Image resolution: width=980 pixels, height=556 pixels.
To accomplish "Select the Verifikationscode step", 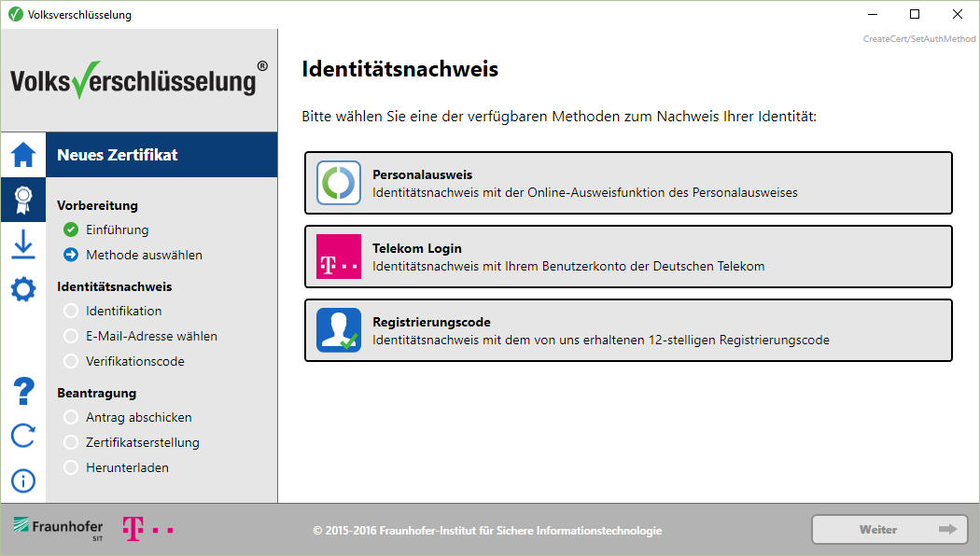I will click(x=135, y=361).
